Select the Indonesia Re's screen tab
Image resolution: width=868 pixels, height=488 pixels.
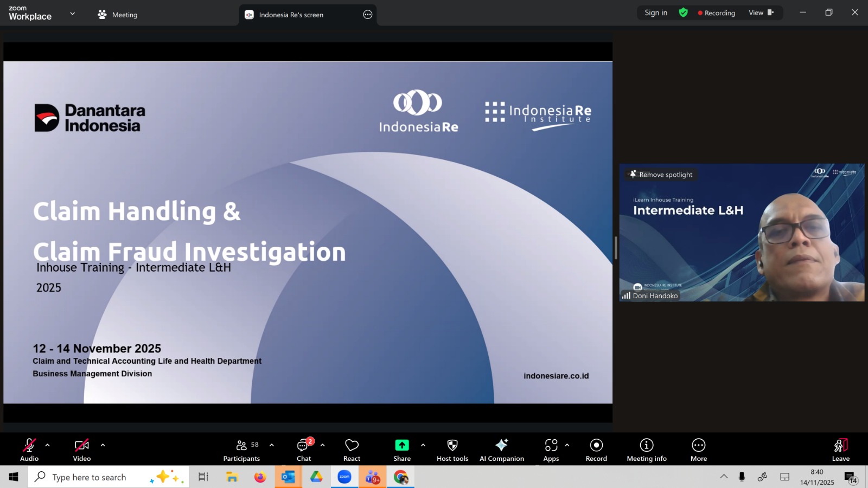291,15
